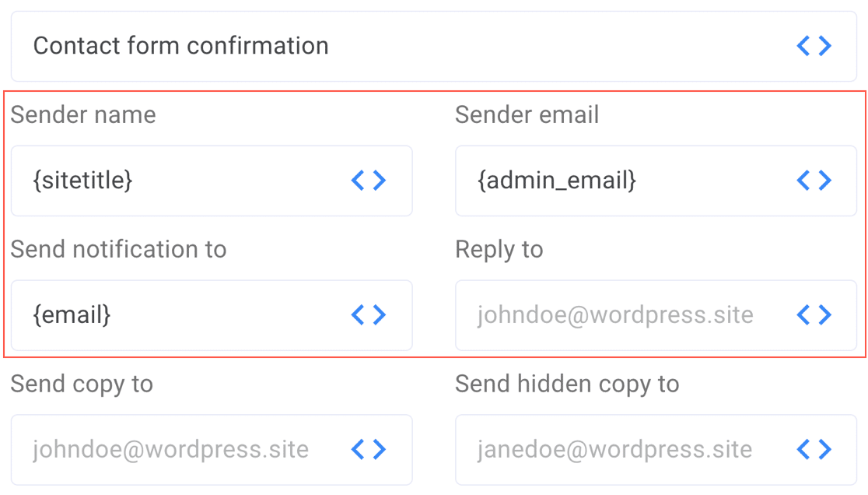Click the {admin_email} Sender email input
Image resolution: width=868 pixels, height=495 pixels.
(x=656, y=181)
